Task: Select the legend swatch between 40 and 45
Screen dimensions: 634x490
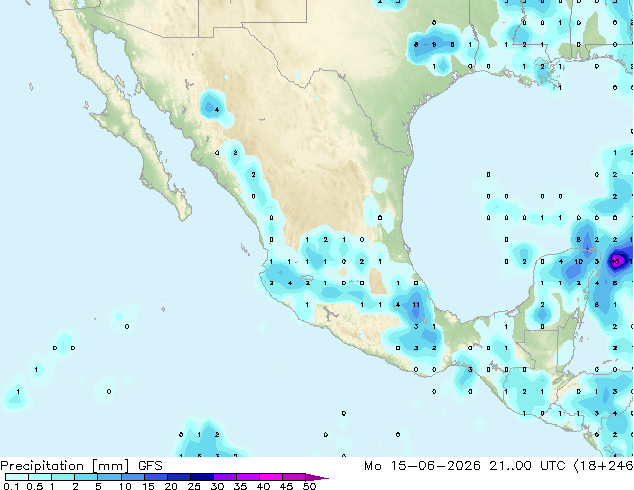Action: click(271, 477)
